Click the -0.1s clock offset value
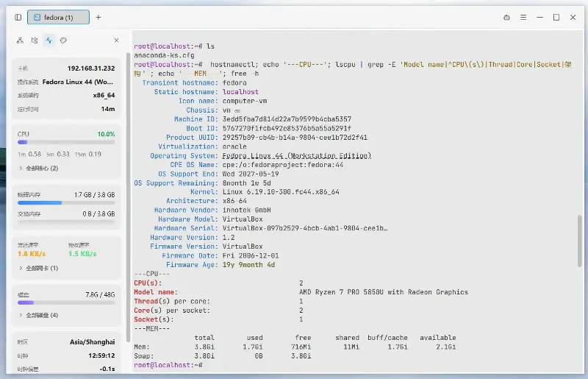The height and width of the screenshot is (379, 588). click(107, 369)
